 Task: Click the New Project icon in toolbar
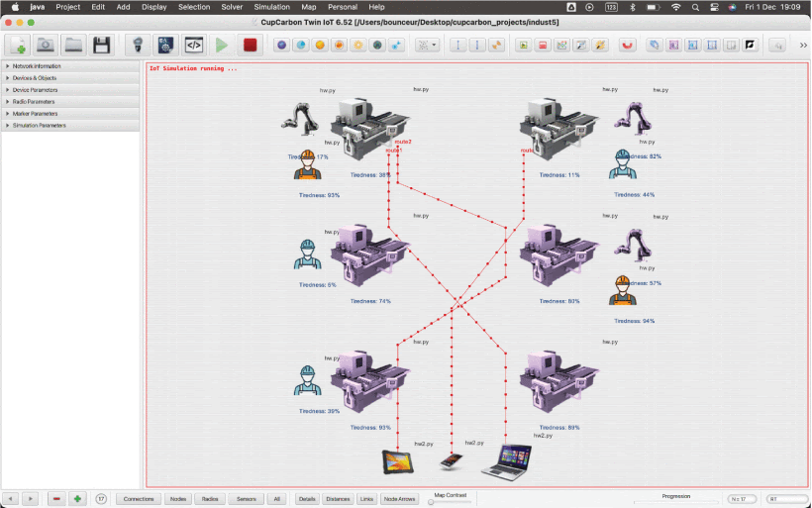click(x=18, y=45)
